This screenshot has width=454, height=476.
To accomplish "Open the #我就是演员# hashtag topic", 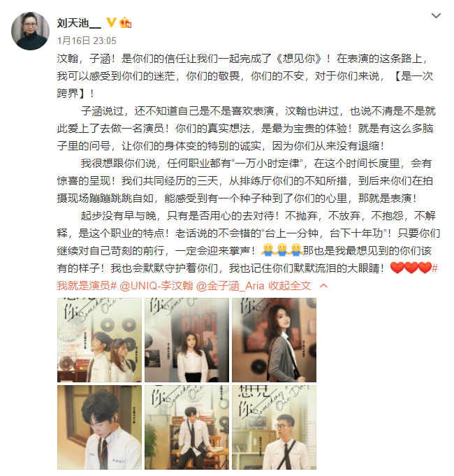I will (247, 277).
